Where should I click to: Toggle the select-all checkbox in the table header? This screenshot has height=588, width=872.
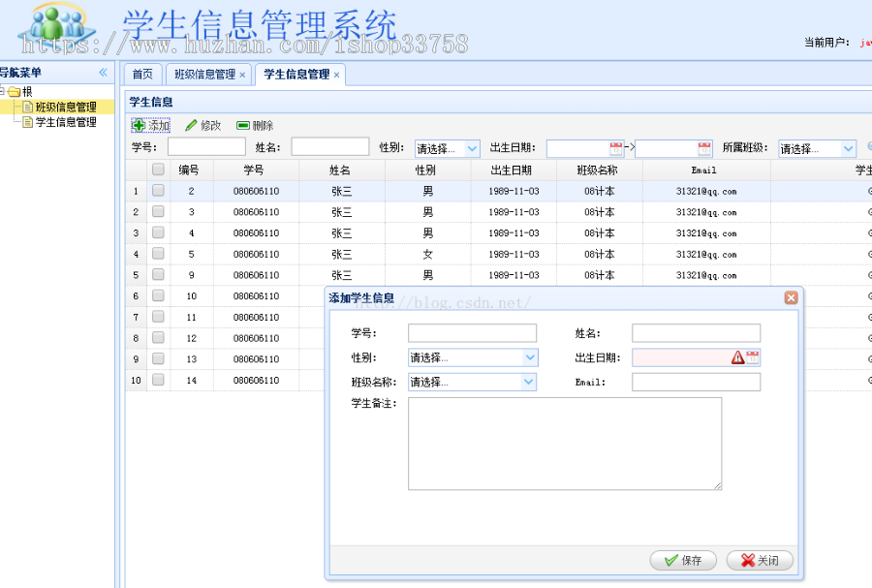pyautogui.click(x=158, y=170)
